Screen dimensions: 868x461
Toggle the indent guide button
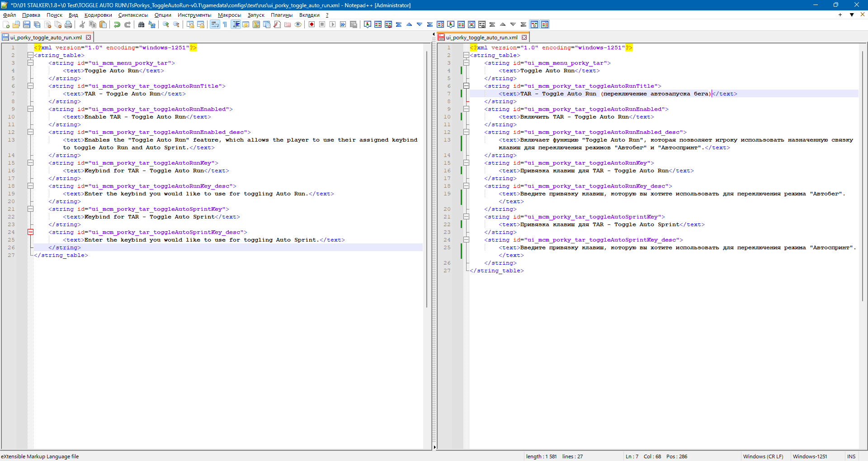click(x=236, y=24)
